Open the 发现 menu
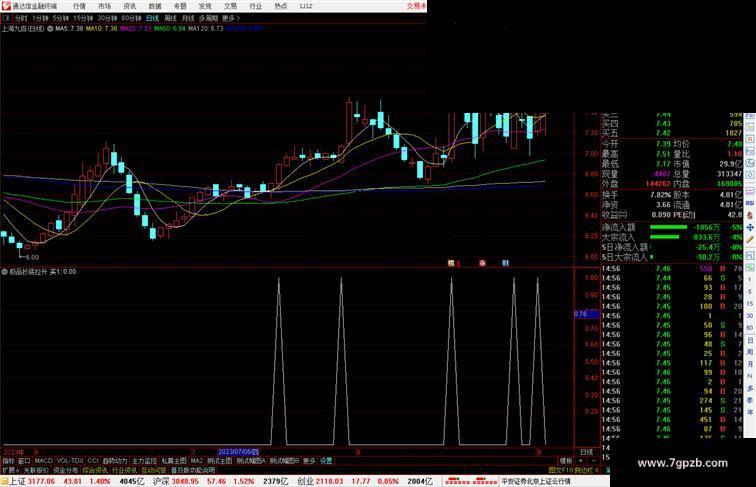The image size is (756, 487). coord(205,6)
